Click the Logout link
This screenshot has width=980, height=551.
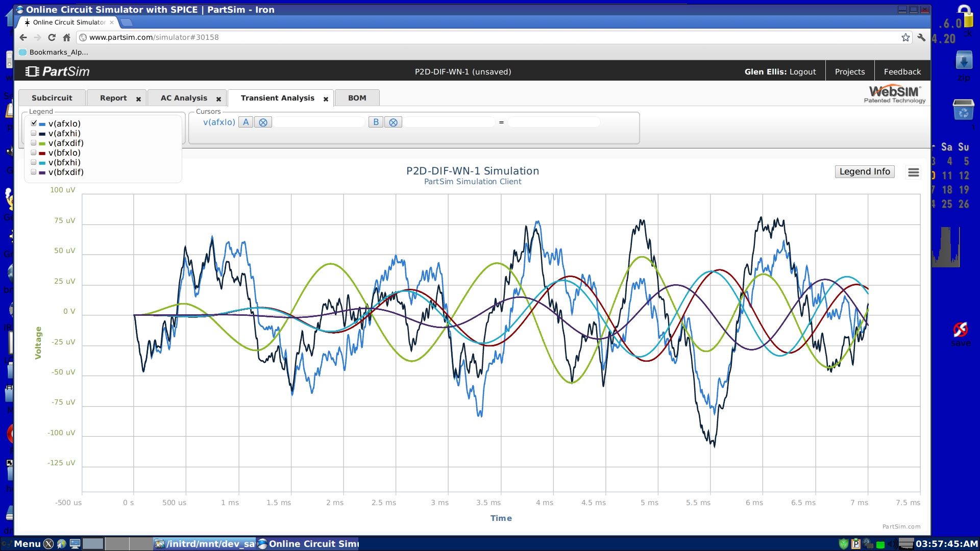[802, 72]
